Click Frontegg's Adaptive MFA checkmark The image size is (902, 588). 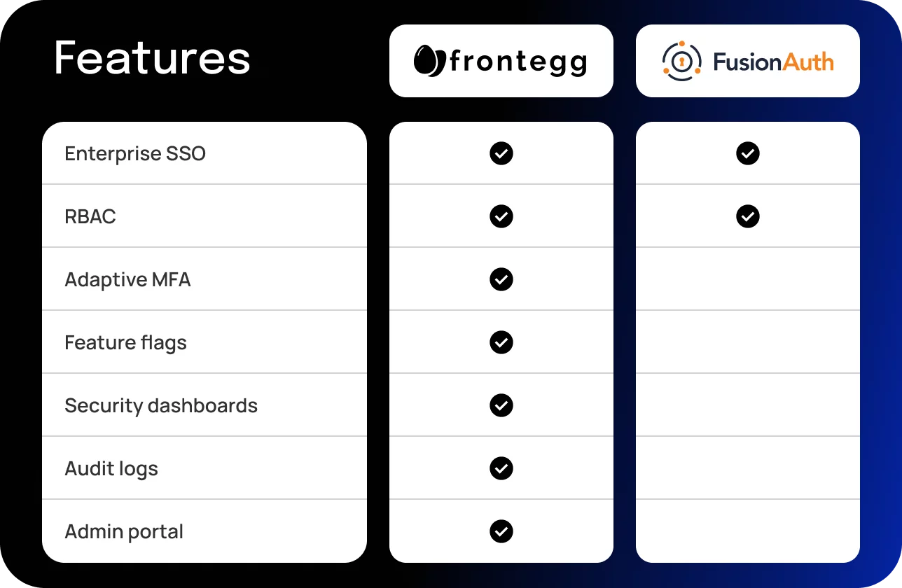click(x=501, y=279)
